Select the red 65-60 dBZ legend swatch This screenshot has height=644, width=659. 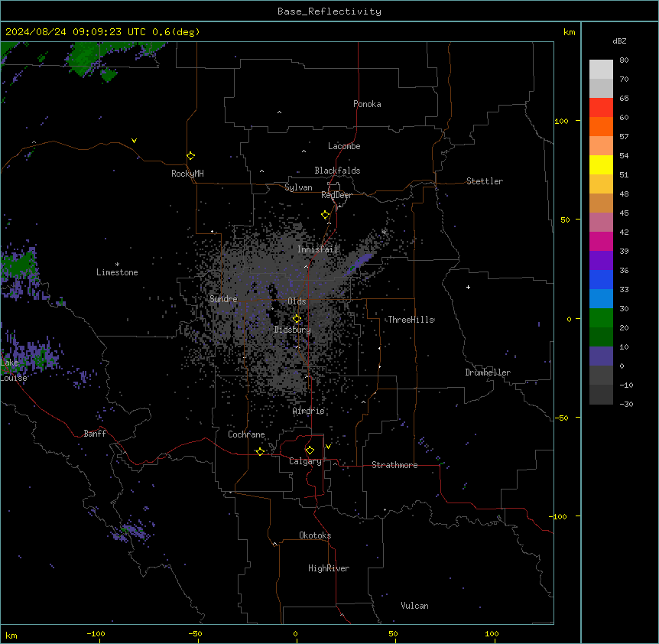[x=601, y=108]
